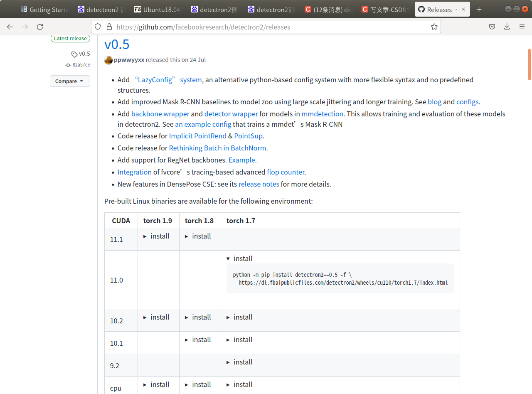Reload the page with the refresh icon
The height and width of the screenshot is (394, 532).
pyautogui.click(x=40, y=27)
